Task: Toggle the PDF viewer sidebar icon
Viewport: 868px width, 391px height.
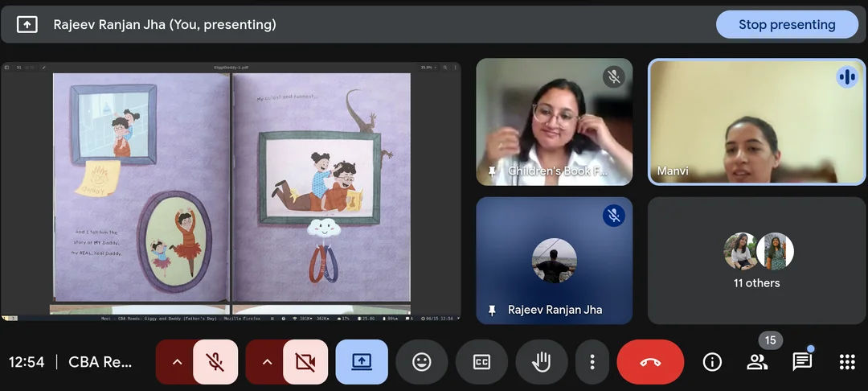Action: (6, 68)
